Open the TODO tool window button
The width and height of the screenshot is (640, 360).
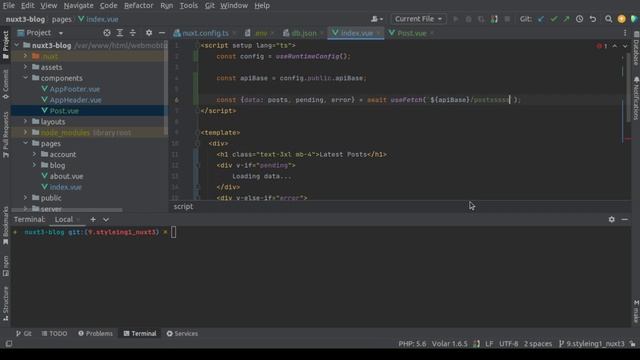pos(54,333)
